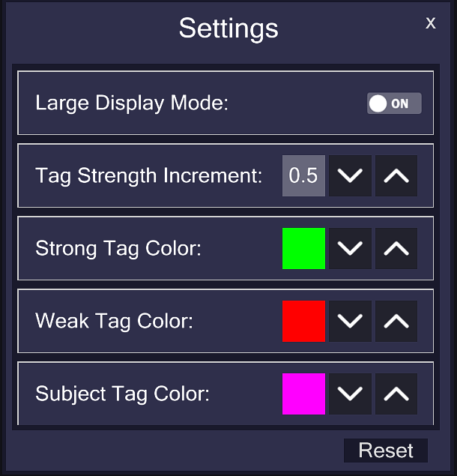This screenshot has height=476, width=457.
Task: Select previous Strong Tag Color with down chevron
Action: (351, 249)
